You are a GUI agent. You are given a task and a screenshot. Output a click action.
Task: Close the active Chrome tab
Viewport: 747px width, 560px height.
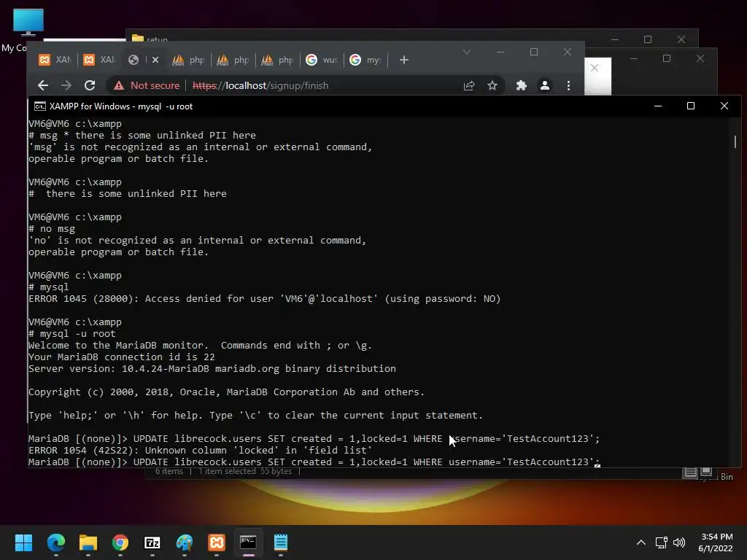[155, 60]
